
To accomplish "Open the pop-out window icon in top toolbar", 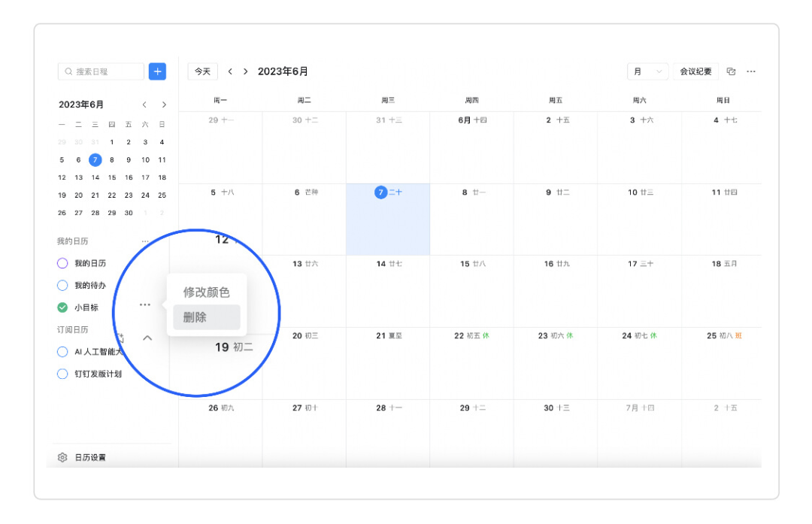I will click(731, 71).
